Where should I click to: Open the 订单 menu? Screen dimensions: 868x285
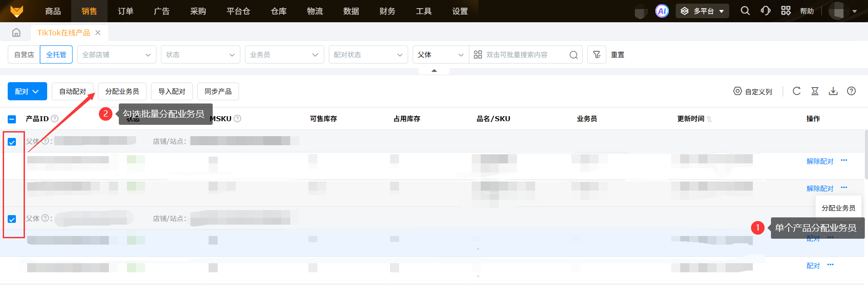tap(126, 11)
